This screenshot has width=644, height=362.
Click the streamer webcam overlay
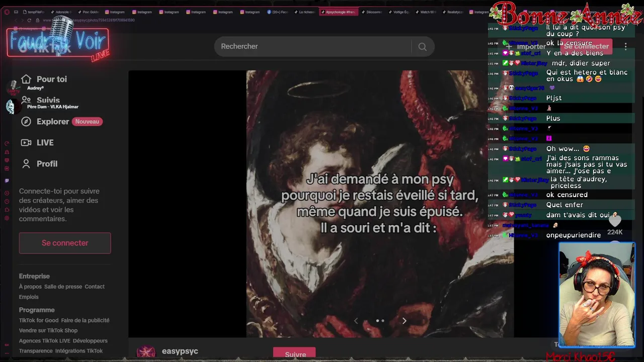pyautogui.click(x=597, y=295)
